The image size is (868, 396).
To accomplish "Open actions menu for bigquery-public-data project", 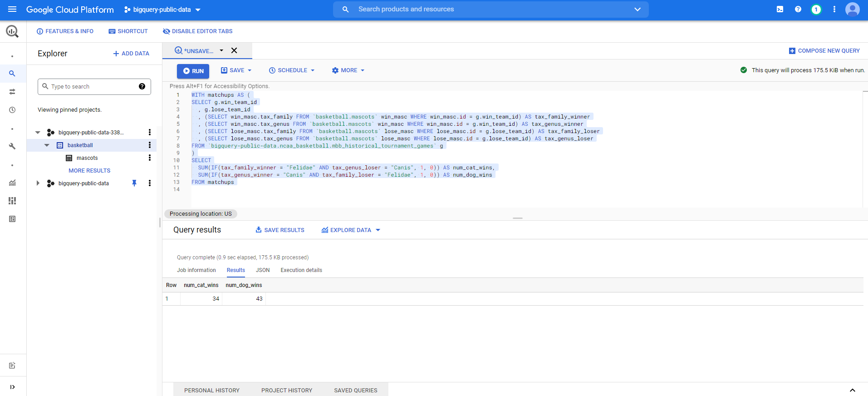I will tap(150, 183).
